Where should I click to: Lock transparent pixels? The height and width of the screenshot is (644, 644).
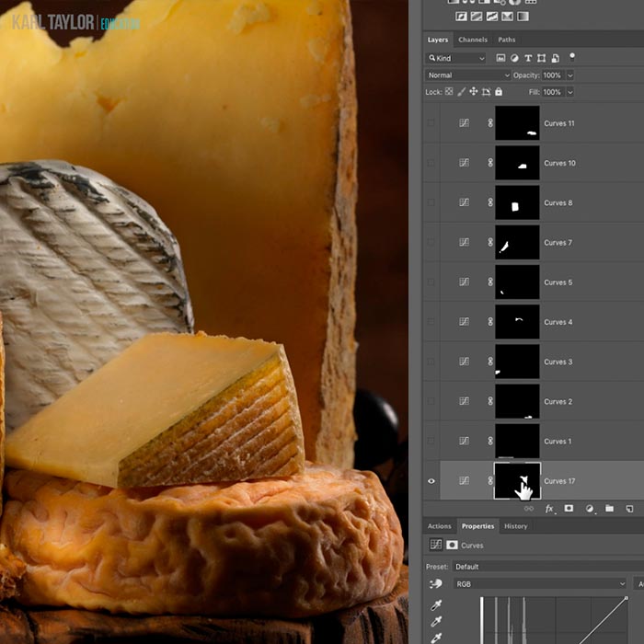click(x=449, y=92)
